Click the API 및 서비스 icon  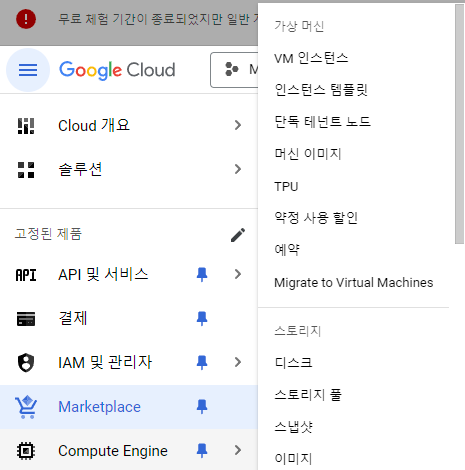[x=26, y=275]
